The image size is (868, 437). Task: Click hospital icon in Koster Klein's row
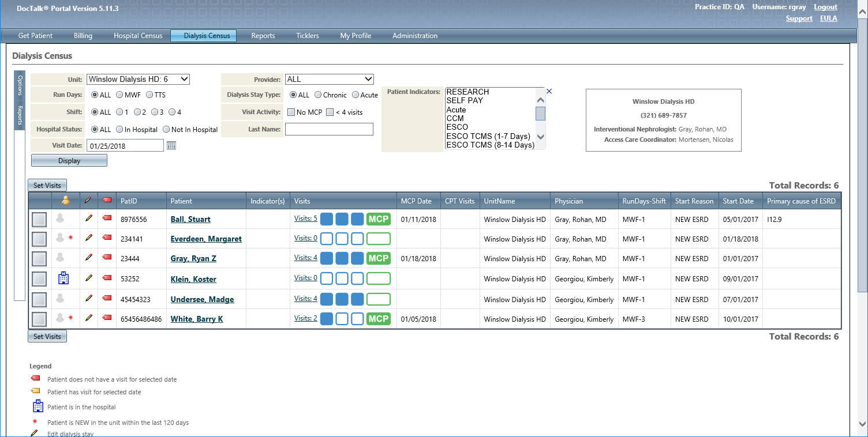[63, 279]
